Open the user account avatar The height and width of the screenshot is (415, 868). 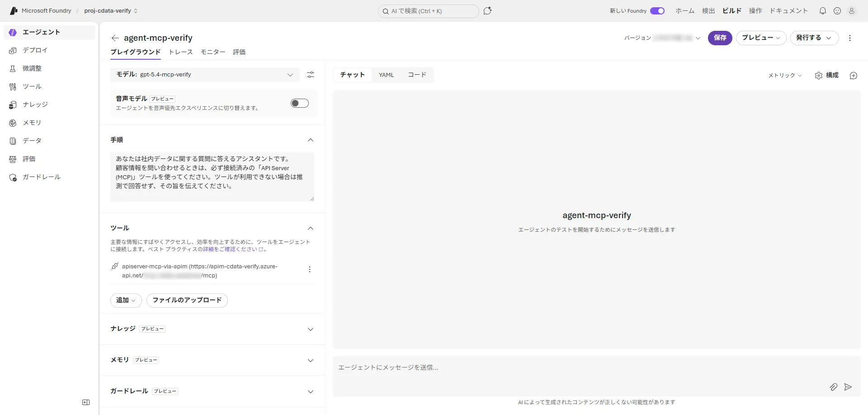click(852, 11)
